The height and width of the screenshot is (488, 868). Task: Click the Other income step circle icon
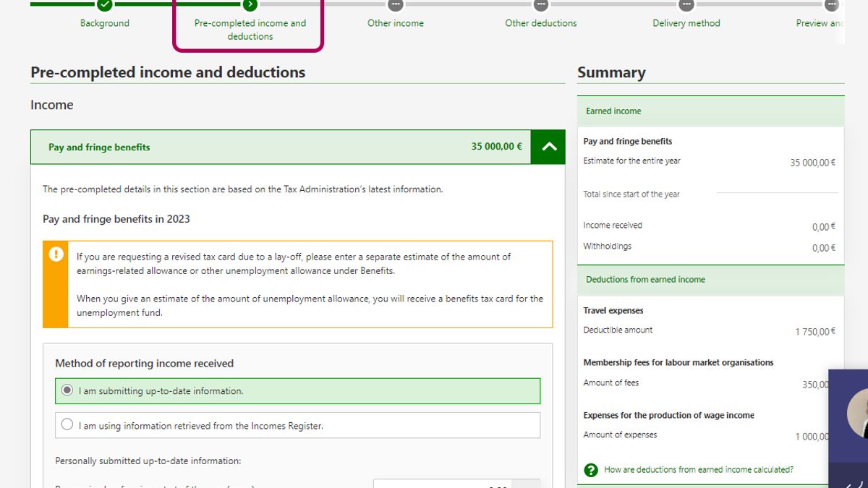point(395,5)
